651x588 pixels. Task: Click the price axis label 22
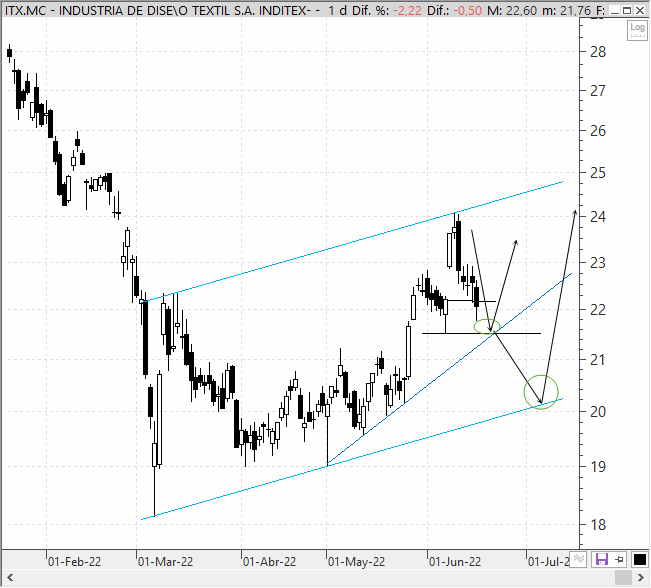pyautogui.click(x=598, y=309)
